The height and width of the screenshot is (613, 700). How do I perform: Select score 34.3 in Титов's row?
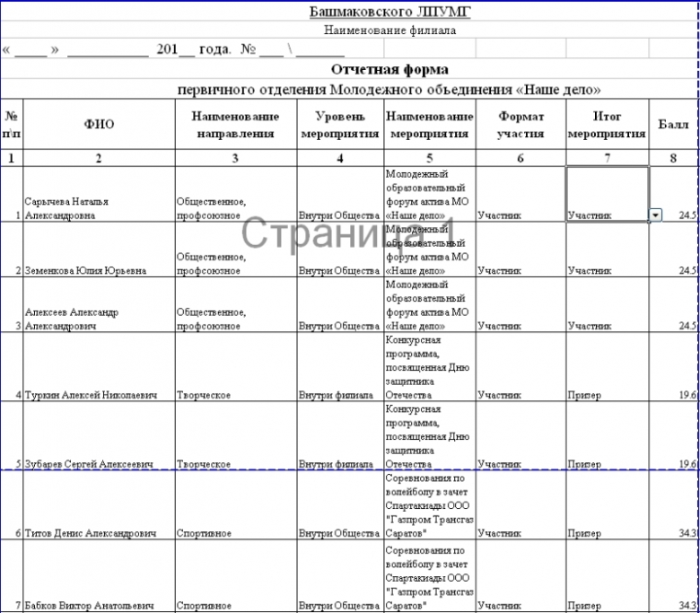(673, 504)
